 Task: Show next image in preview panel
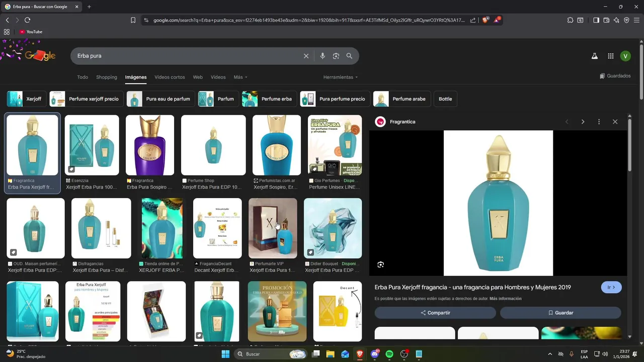coord(583,122)
